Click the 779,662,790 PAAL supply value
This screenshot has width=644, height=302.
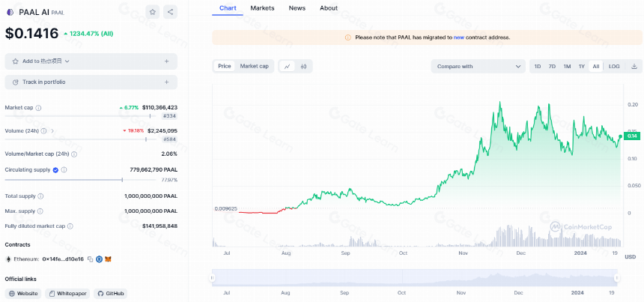pos(154,169)
